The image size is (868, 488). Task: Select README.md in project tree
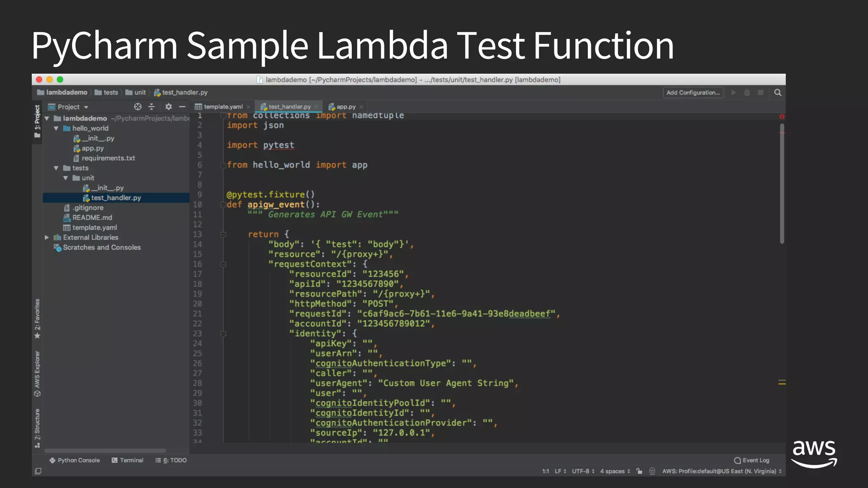92,218
